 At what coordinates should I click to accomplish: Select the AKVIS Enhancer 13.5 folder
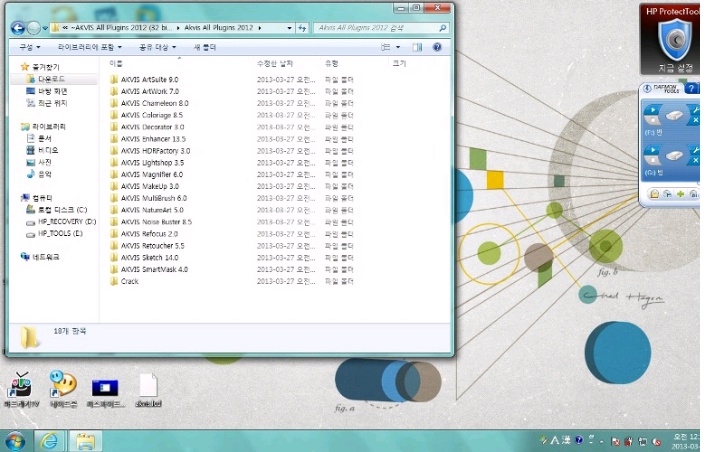tap(148, 139)
